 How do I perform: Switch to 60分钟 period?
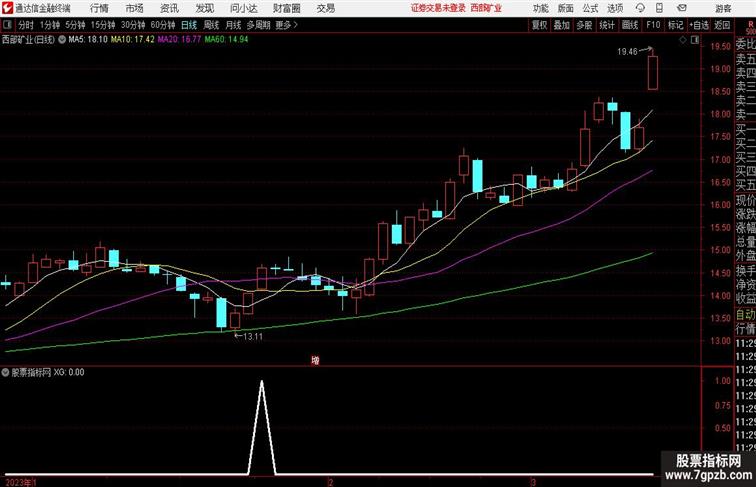[163, 25]
